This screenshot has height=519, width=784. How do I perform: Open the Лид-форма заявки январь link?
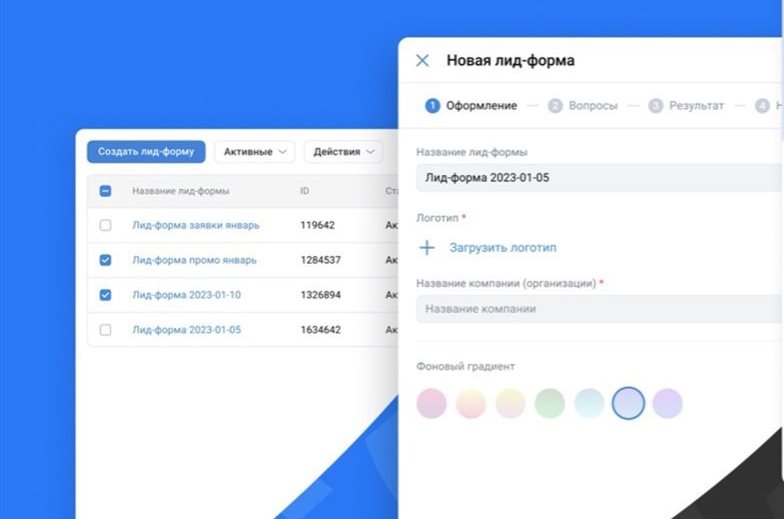[x=195, y=226]
